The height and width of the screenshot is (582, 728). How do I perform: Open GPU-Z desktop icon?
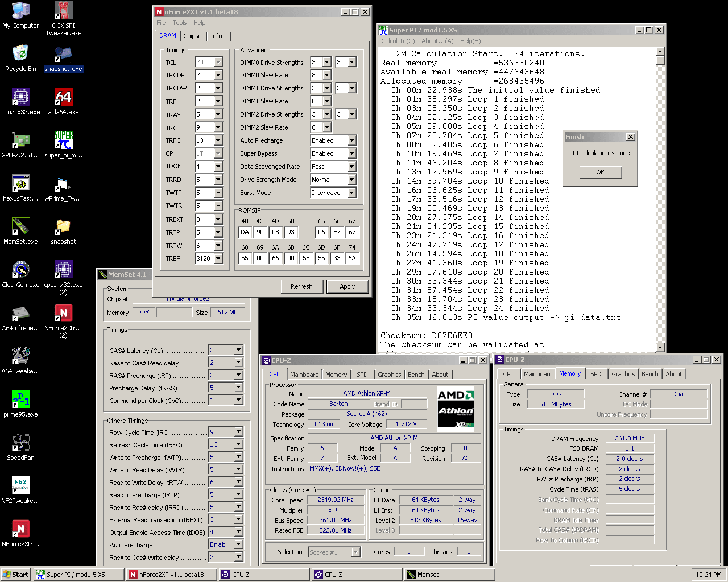click(20, 140)
